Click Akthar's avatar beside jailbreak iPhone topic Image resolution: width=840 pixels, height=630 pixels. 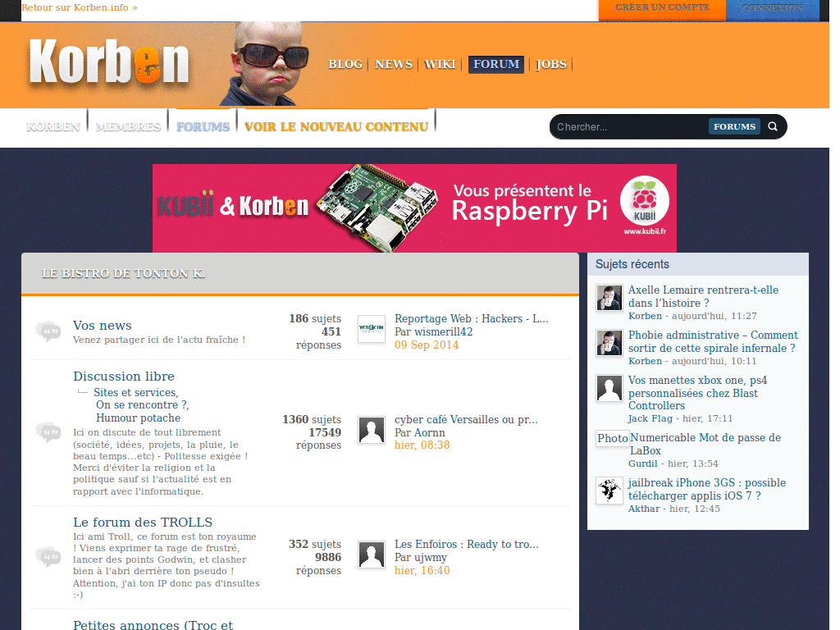pyautogui.click(x=609, y=491)
